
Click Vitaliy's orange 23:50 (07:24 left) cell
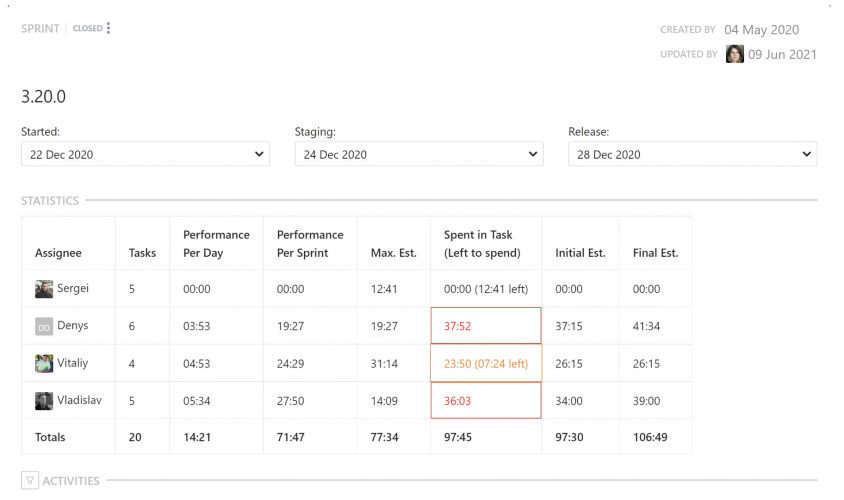point(486,364)
